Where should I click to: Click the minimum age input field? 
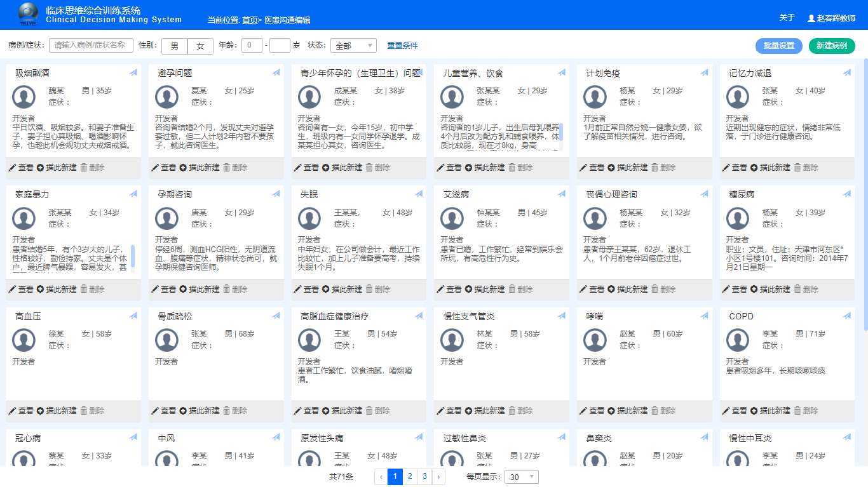(x=252, y=45)
